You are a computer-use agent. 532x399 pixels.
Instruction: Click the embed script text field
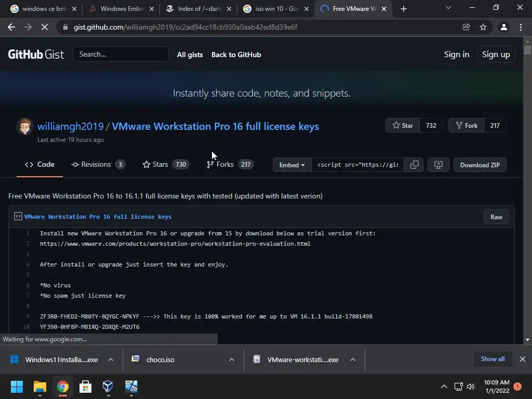pos(357,165)
